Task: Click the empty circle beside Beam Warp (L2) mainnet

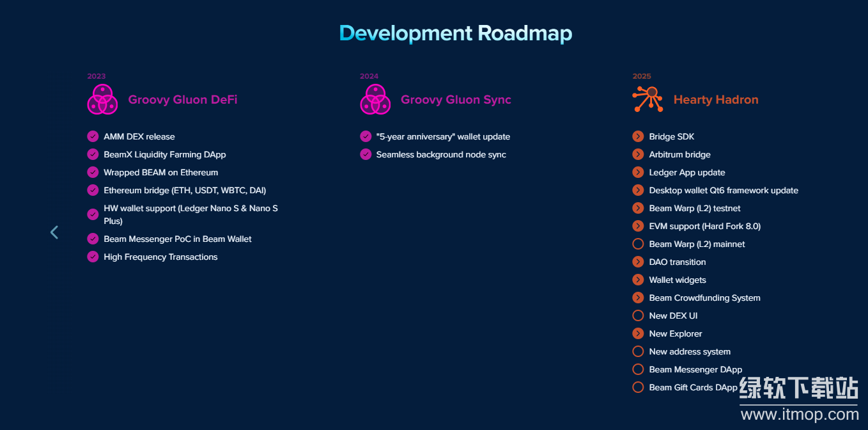Action: pos(638,244)
